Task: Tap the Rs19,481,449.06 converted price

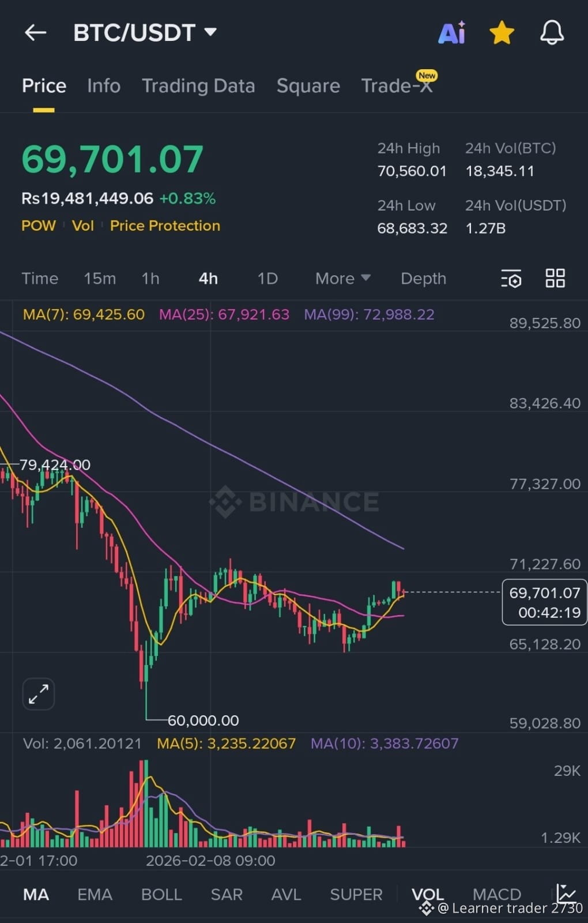Action: [x=88, y=198]
